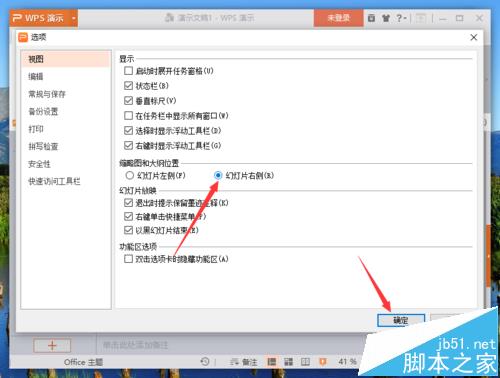500x378 pixels.
Task: Open Reading view icon in status bar
Action: [x=305, y=361]
